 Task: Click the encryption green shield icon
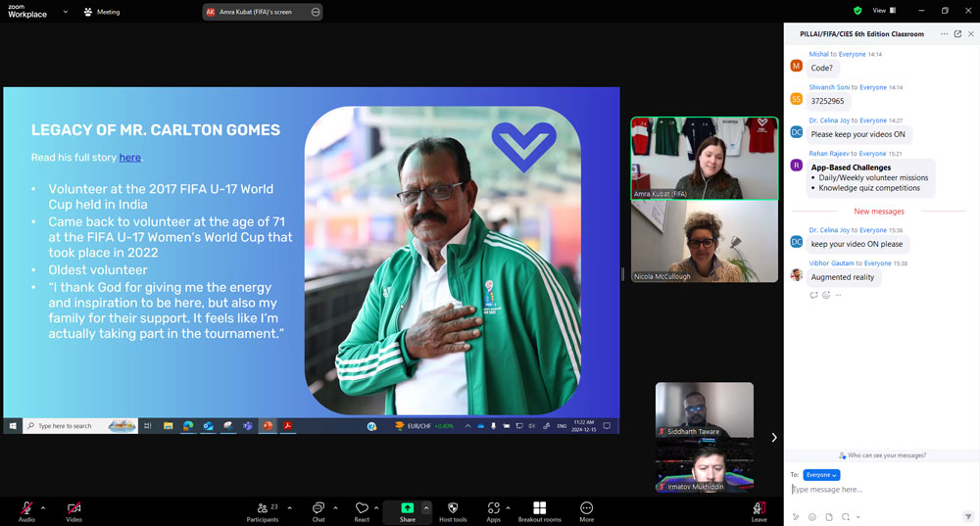click(x=857, y=11)
